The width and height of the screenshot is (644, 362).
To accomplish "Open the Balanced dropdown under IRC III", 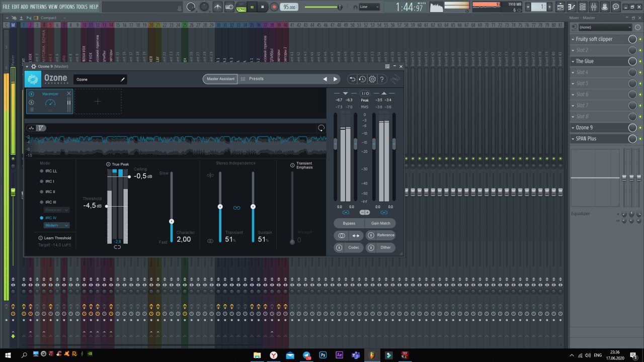I will (57, 210).
